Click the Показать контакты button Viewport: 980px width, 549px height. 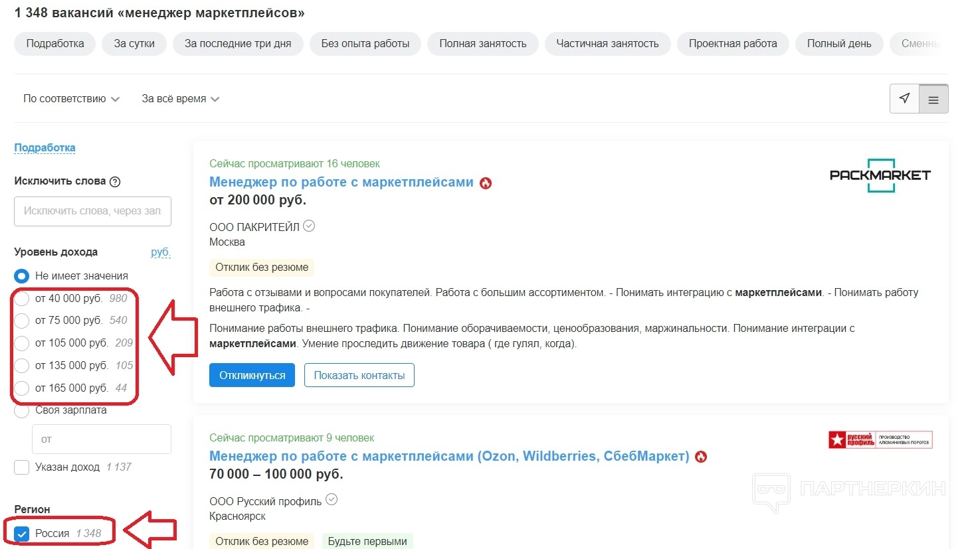click(x=359, y=375)
